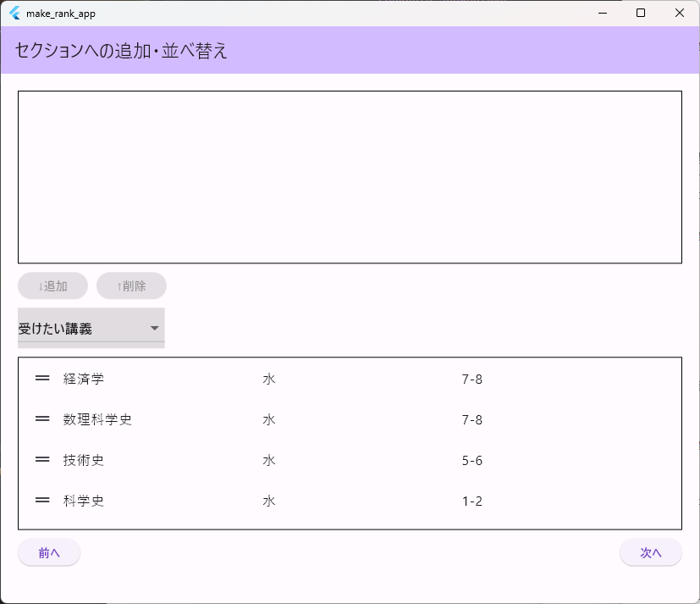Click the drag handle icon beside 技術史

(42, 460)
